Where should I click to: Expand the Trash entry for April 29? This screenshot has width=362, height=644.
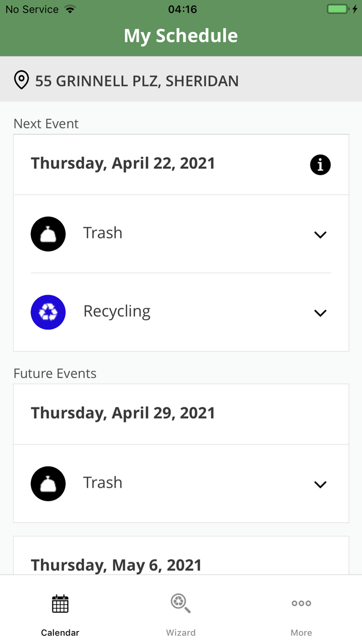point(320,484)
